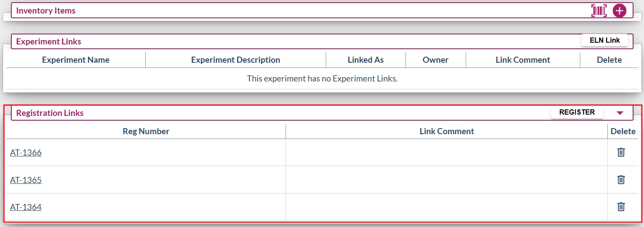Delete the AT-1365 registration link
The width and height of the screenshot is (644, 227).
(x=621, y=180)
